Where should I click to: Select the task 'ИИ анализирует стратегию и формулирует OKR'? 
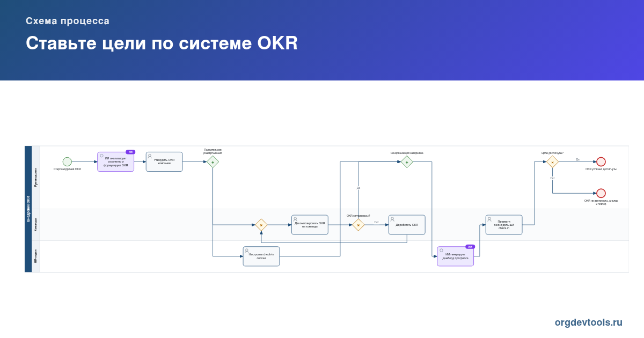(115, 161)
